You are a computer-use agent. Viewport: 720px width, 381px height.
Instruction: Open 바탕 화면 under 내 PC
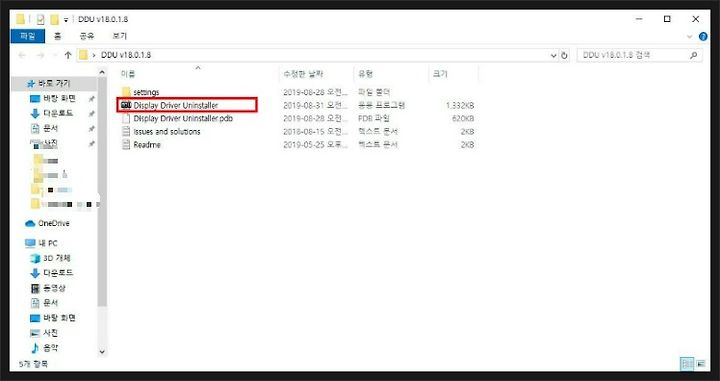pyautogui.click(x=53, y=318)
